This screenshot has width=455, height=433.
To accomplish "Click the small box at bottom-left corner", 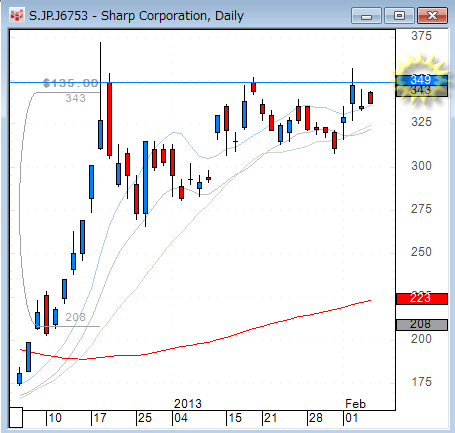I will pos(16,417).
